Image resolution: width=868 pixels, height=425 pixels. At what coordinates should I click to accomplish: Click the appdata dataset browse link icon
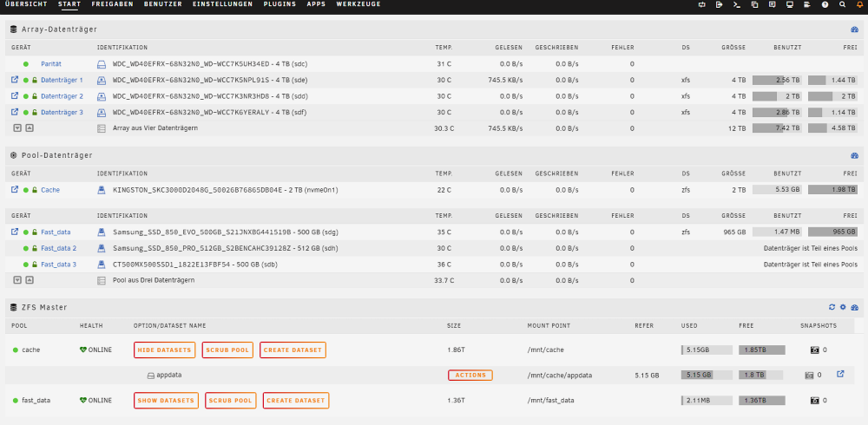(x=840, y=374)
